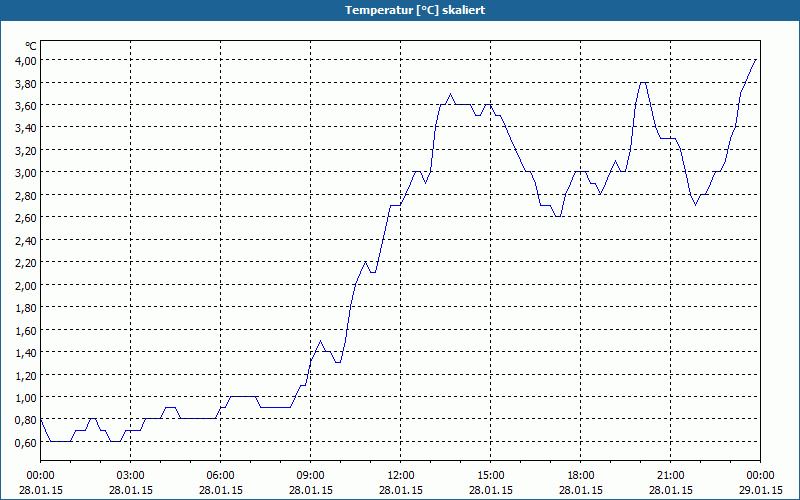
Task: Click the '2,40' temperature axis value
Action: coord(26,240)
